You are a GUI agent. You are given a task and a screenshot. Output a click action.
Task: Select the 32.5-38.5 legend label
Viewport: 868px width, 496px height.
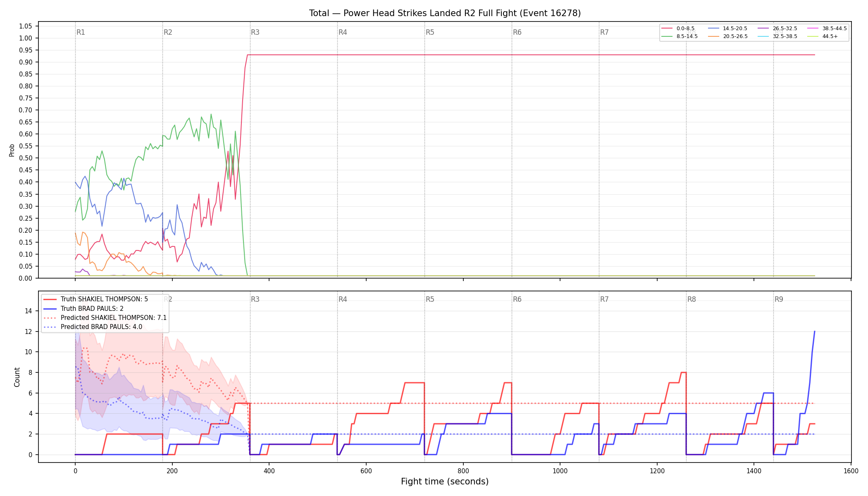(x=785, y=36)
